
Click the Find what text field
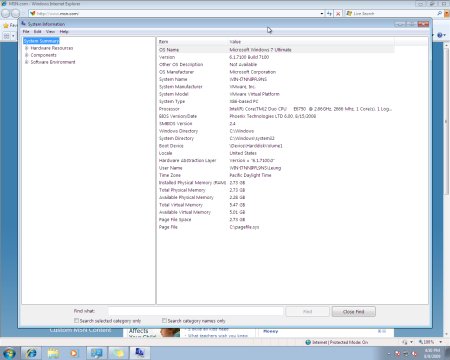click(196, 311)
